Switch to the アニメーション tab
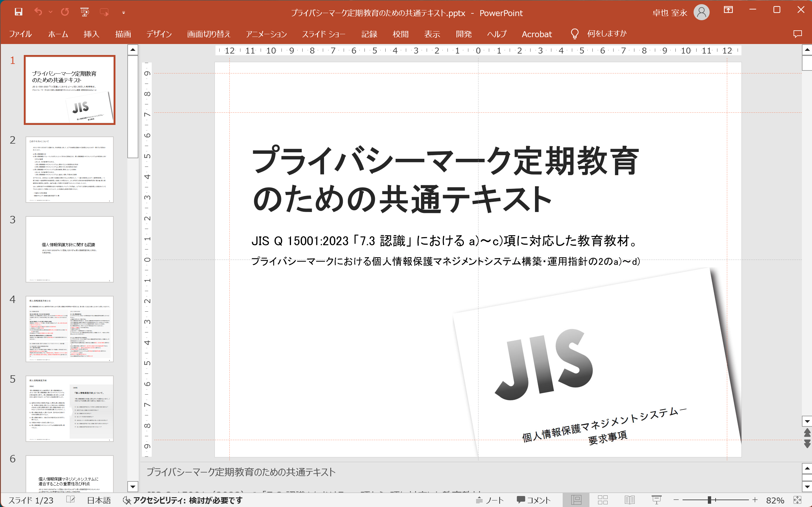 pyautogui.click(x=266, y=34)
